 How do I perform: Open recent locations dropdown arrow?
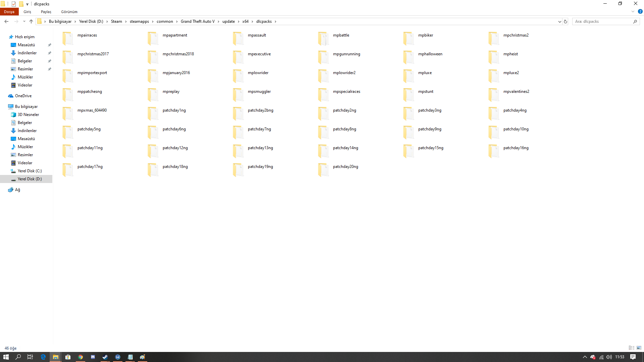click(x=24, y=21)
